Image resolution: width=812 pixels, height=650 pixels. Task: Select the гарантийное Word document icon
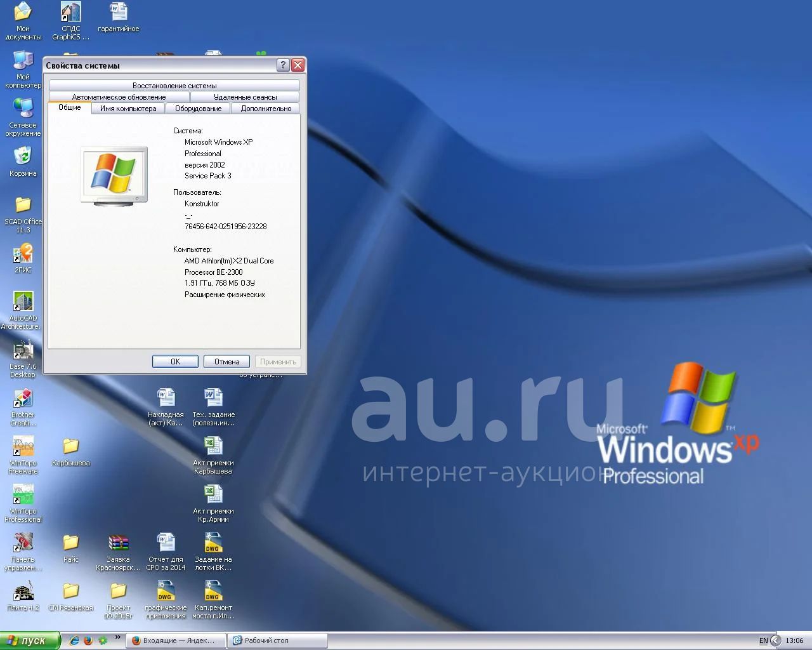point(118,17)
